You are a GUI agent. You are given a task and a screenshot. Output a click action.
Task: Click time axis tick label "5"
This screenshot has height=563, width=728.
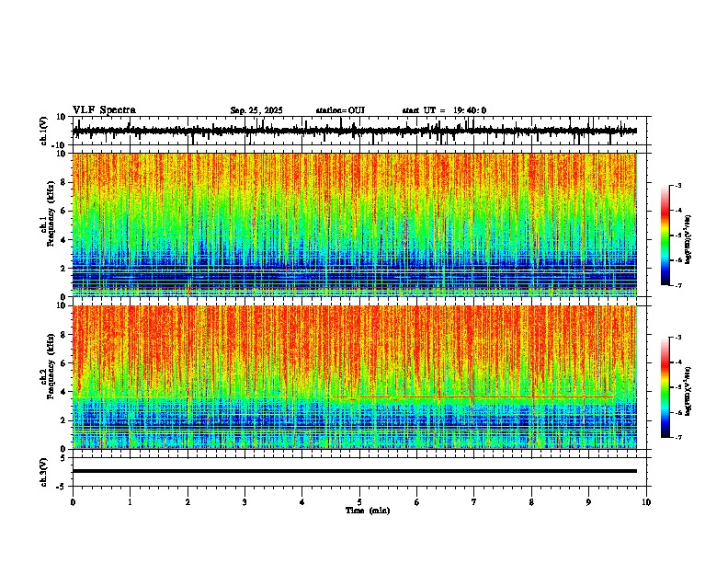coord(359,502)
